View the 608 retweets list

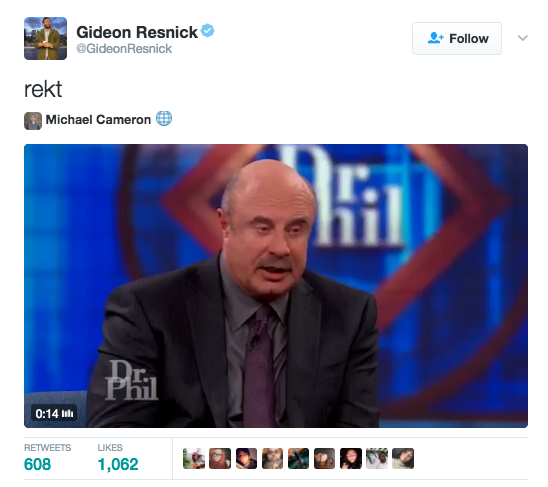[48, 458]
